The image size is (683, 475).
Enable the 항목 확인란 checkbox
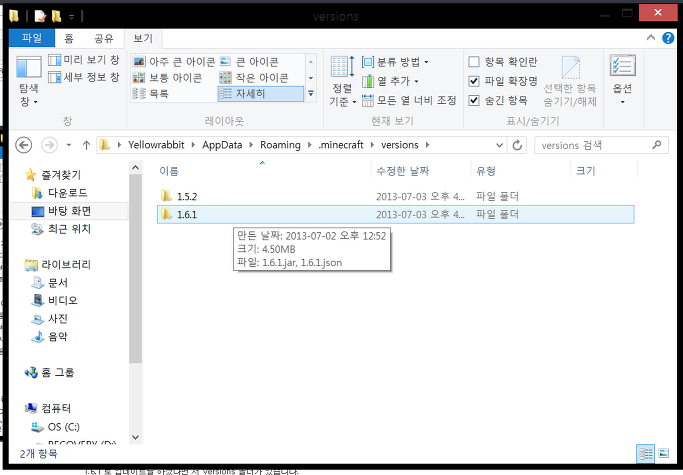click(474, 62)
